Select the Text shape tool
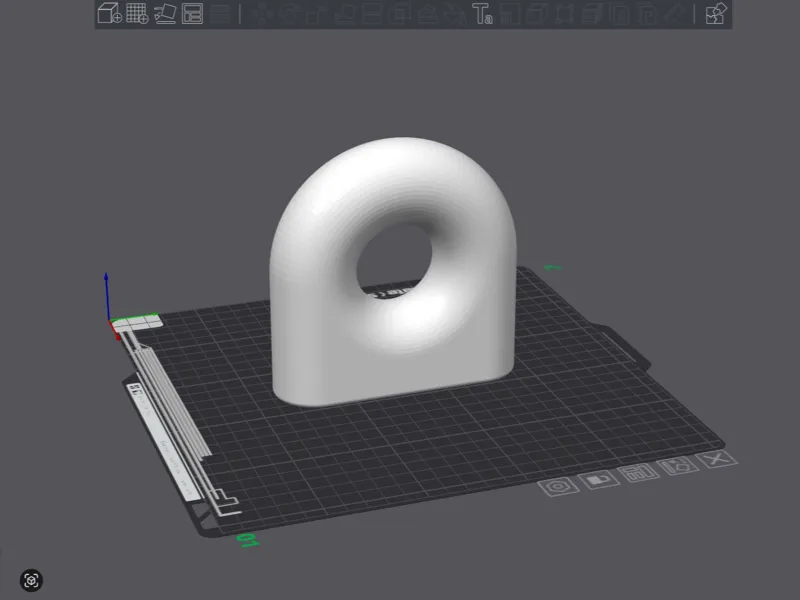This screenshot has height=600, width=800. click(482, 14)
